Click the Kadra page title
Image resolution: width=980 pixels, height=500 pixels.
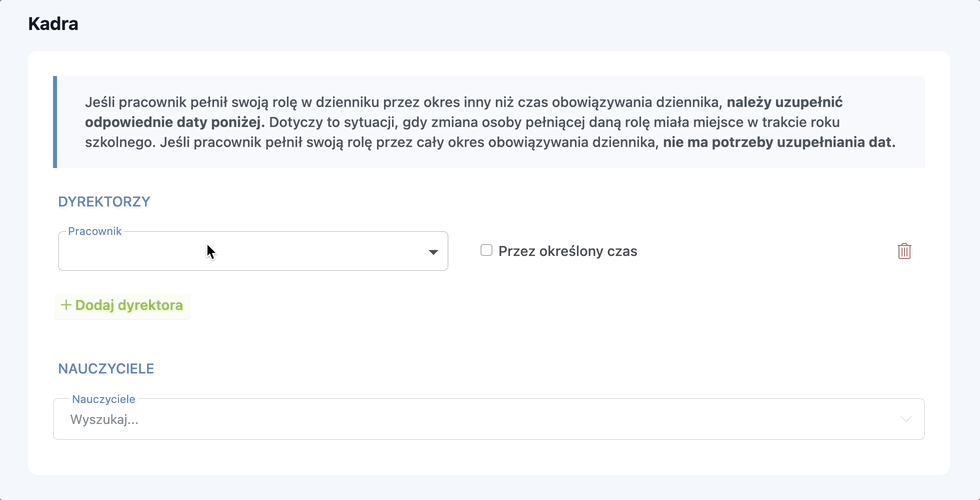53,24
